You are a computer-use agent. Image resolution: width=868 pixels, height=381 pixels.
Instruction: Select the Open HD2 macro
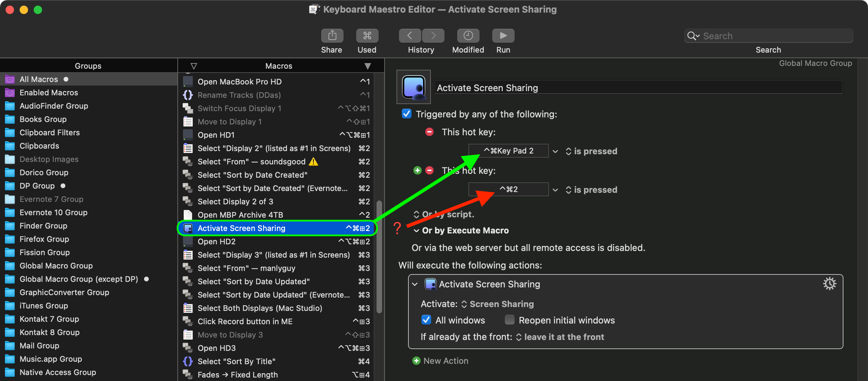(x=277, y=241)
